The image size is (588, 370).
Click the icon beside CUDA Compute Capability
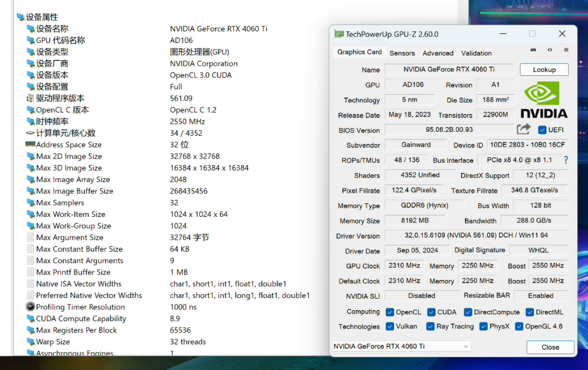tap(30, 319)
